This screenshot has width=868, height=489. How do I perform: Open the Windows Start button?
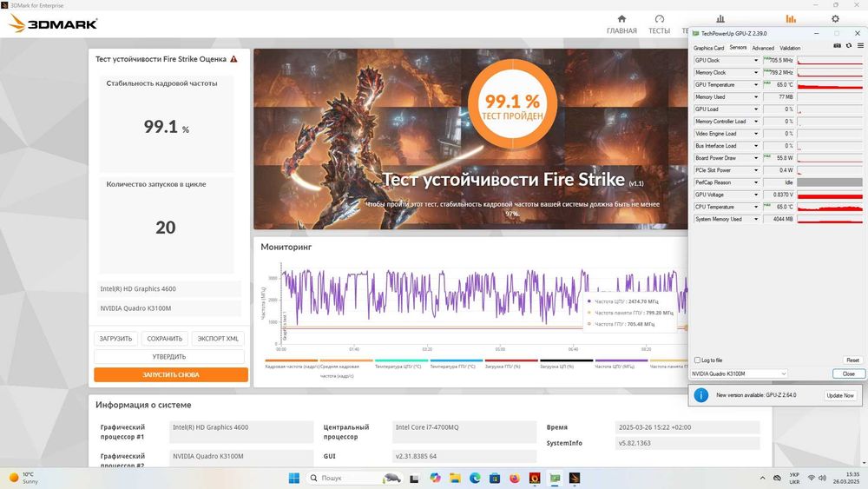[x=294, y=478]
